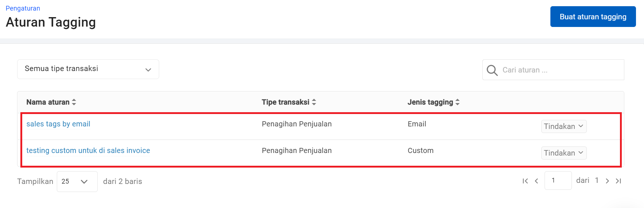The height and width of the screenshot is (208, 644).
Task: Click the search magnifier icon
Action: 492,70
